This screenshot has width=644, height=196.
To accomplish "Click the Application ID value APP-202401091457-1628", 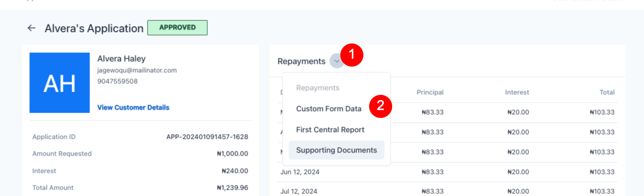I will 207,137.
